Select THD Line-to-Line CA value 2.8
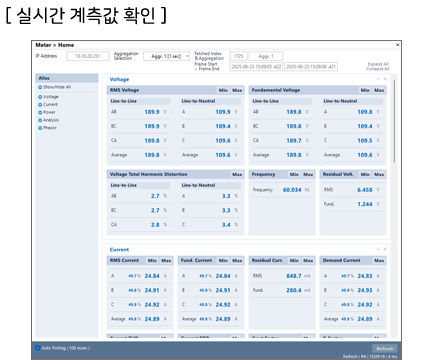433x361 pixels. tap(155, 225)
